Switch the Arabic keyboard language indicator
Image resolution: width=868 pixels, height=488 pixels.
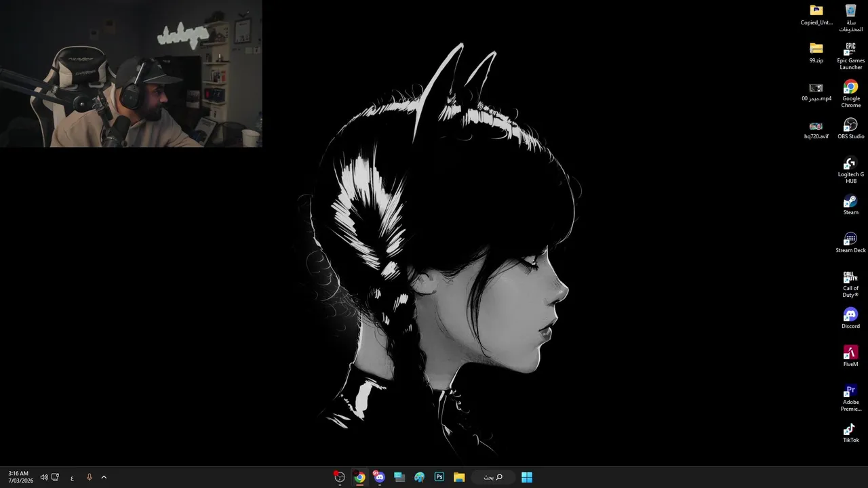[x=72, y=477]
